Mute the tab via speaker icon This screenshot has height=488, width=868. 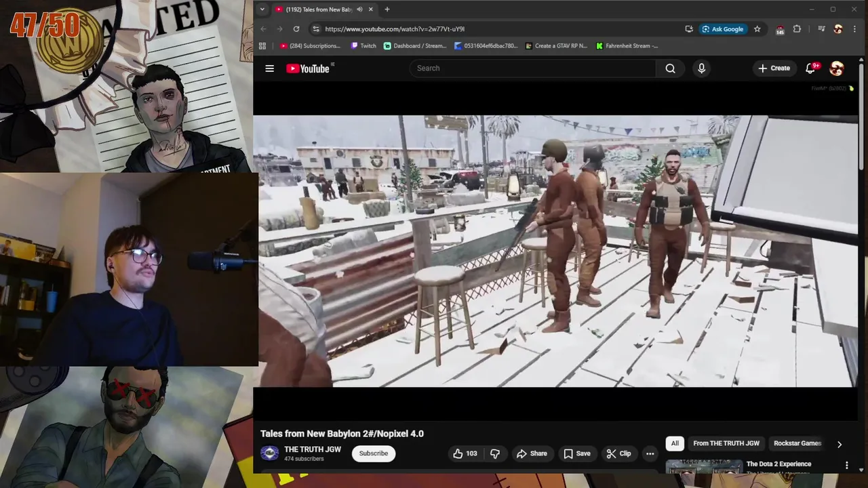359,9
